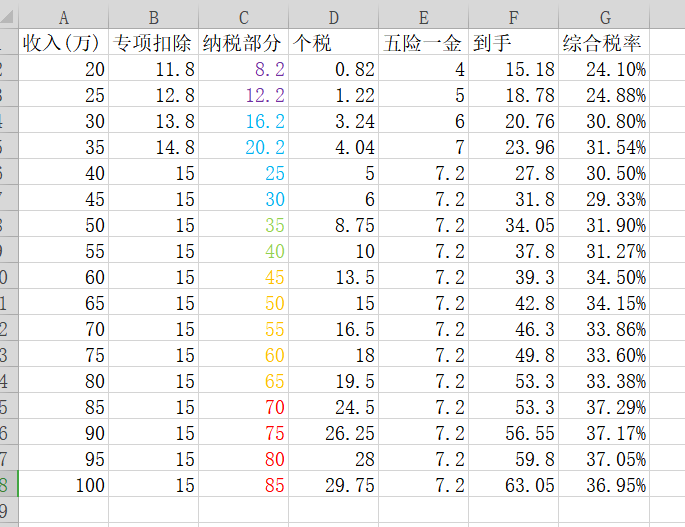Select tax rate cell 24.10%
The width and height of the screenshot is (685, 527).
(604, 68)
